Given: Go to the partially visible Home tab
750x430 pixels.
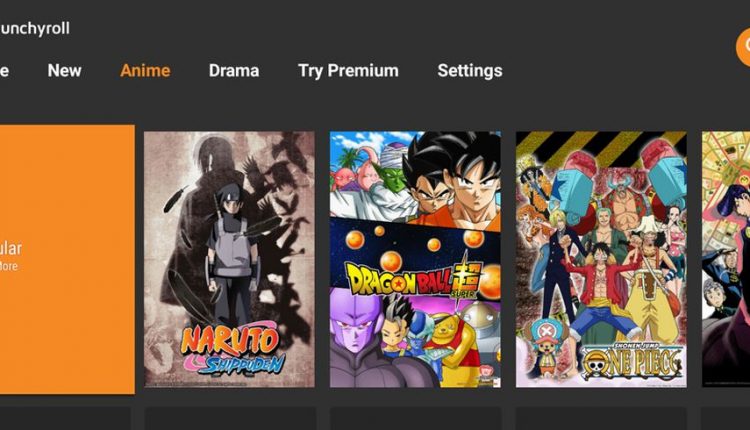Looking at the screenshot, I should [x=4, y=71].
